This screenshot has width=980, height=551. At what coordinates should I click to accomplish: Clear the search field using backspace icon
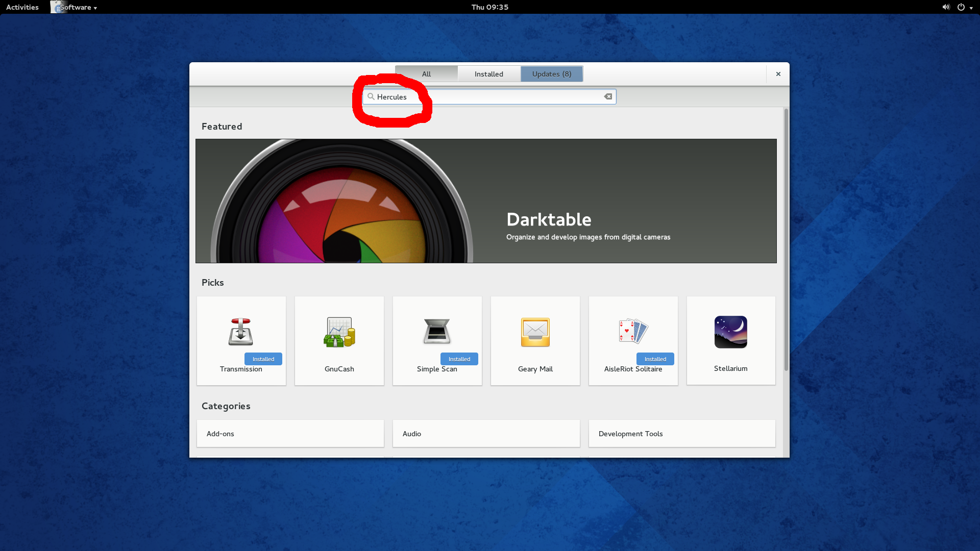click(x=608, y=96)
